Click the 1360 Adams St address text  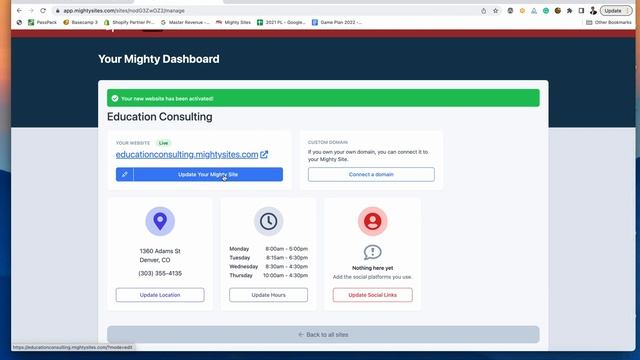click(160, 251)
